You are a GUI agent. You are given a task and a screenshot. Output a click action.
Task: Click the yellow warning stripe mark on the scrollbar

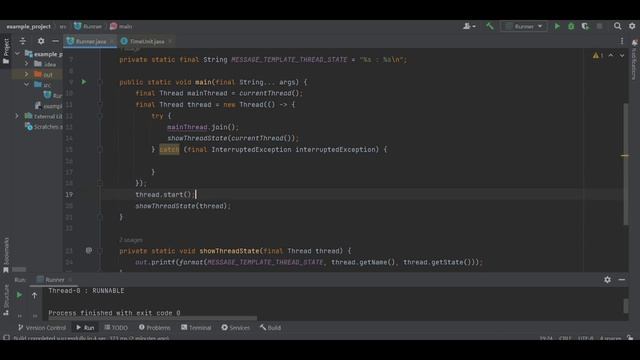[x=625, y=156]
